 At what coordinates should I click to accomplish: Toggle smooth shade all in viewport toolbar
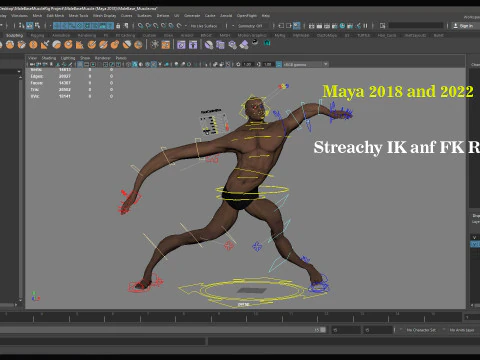[135, 64]
